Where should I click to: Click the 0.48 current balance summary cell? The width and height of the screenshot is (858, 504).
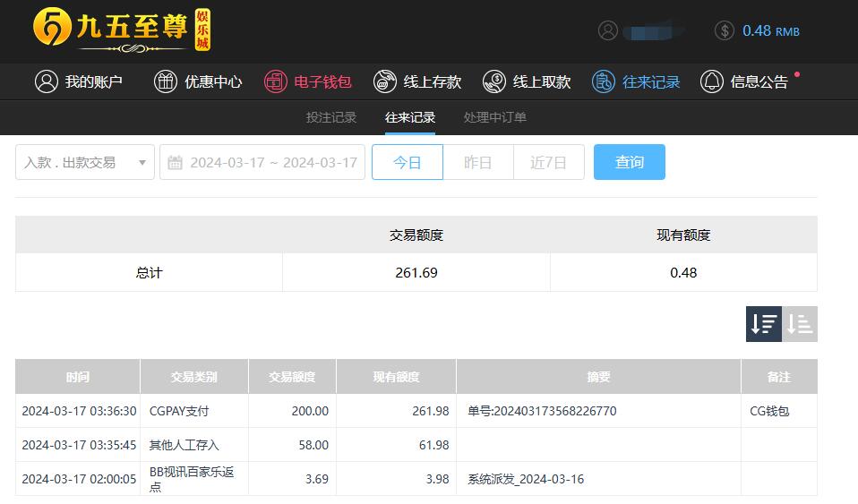pyautogui.click(x=683, y=272)
